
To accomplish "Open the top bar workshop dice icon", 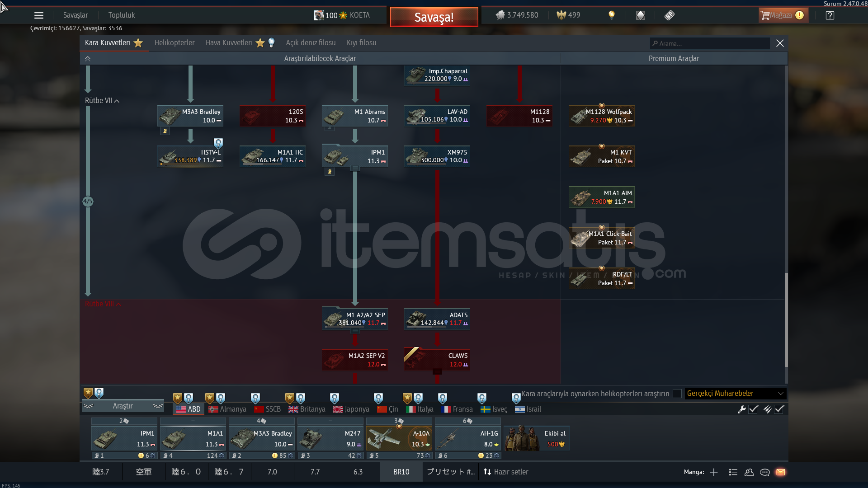I will (x=670, y=15).
